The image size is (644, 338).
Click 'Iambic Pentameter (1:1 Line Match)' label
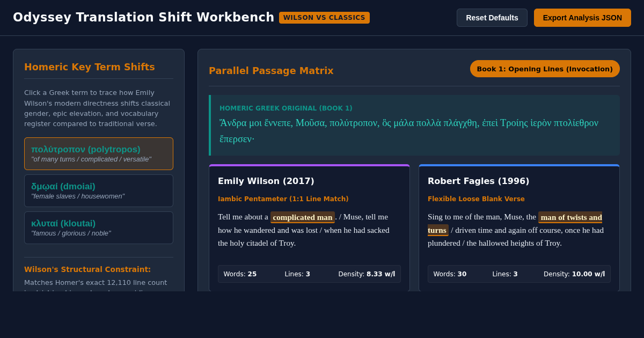283,199
